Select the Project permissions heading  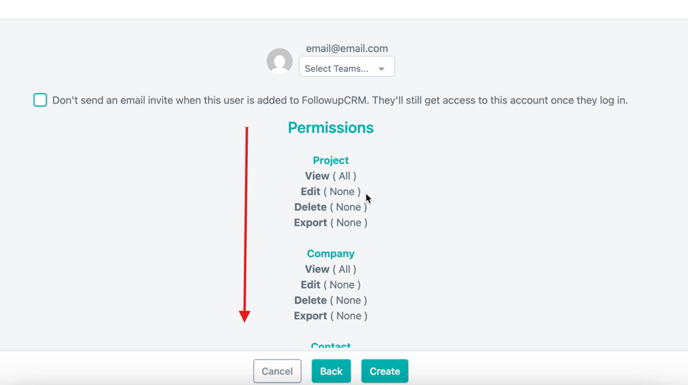coord(330,160)
